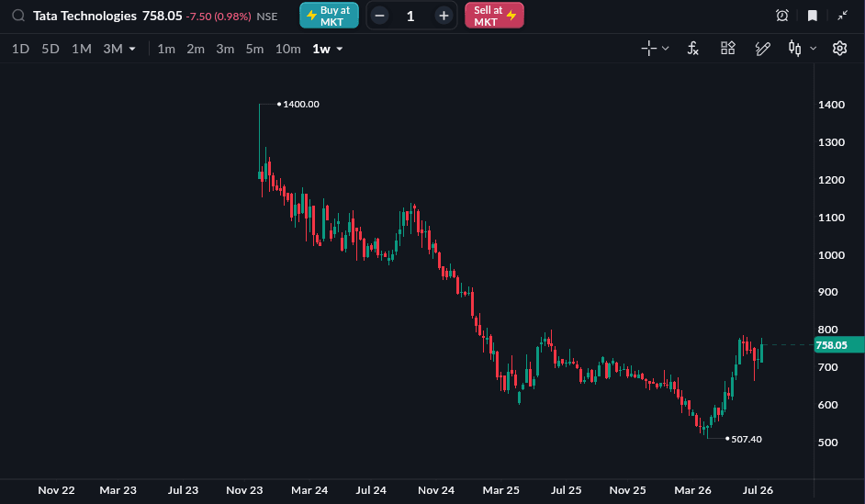Switch to 2m candle interval
This screenshot has height=504, width=865.
tap(196, 49)
